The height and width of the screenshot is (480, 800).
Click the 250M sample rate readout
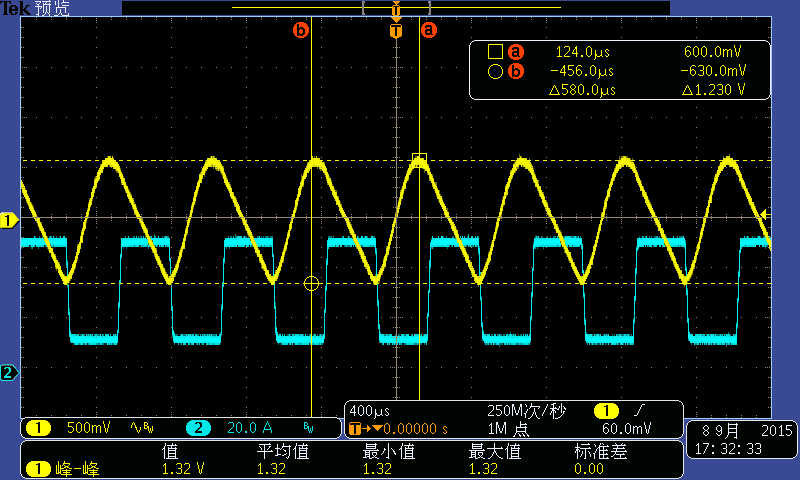tap(526, 411)
